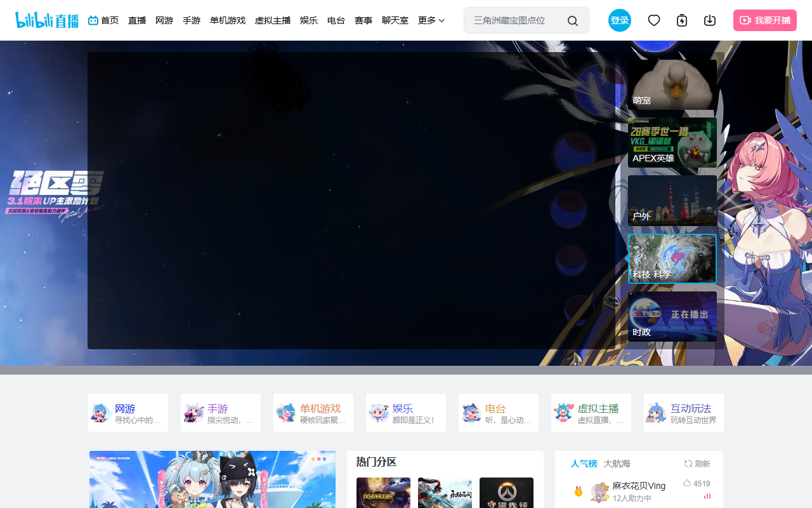Screen dimensions: 812x508
Task: Click the 单机游戏 card mascot icon
Action: point(287,413)
